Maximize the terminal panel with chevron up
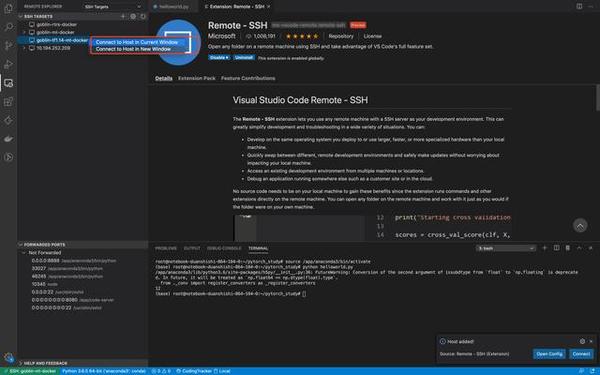 point(579,248)
